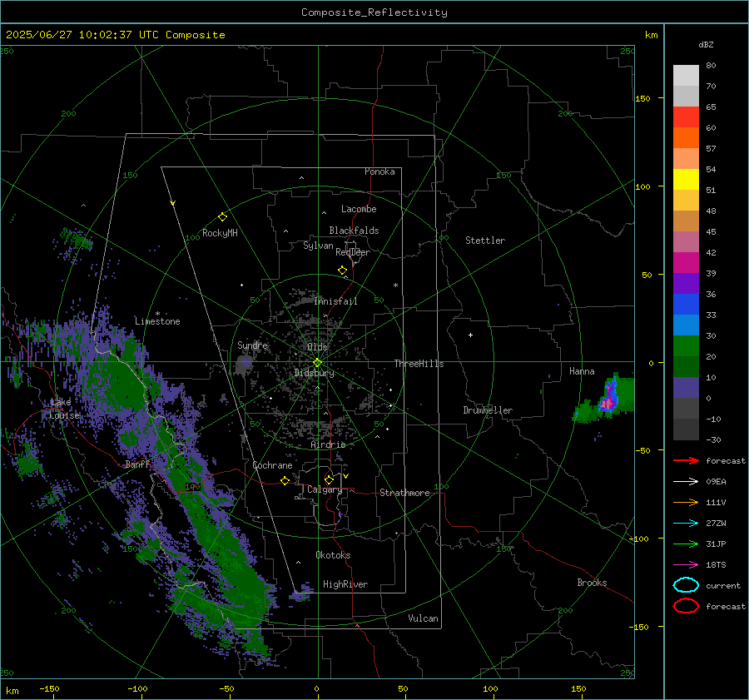Click the Ponoka town label
The width and height of the screenshot is (749, 700).
click(x=379, y=171)
